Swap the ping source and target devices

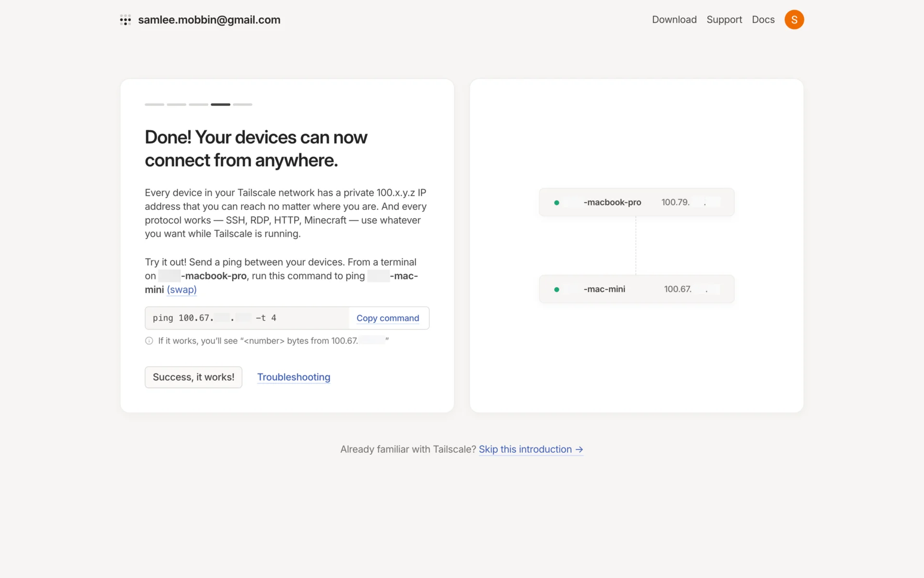coord(181,290)
